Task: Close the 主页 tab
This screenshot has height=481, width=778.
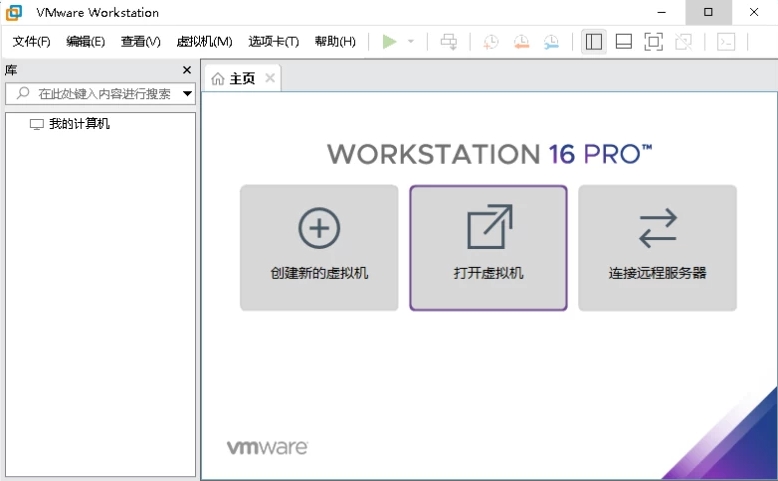Action: (x=270, y=78)
